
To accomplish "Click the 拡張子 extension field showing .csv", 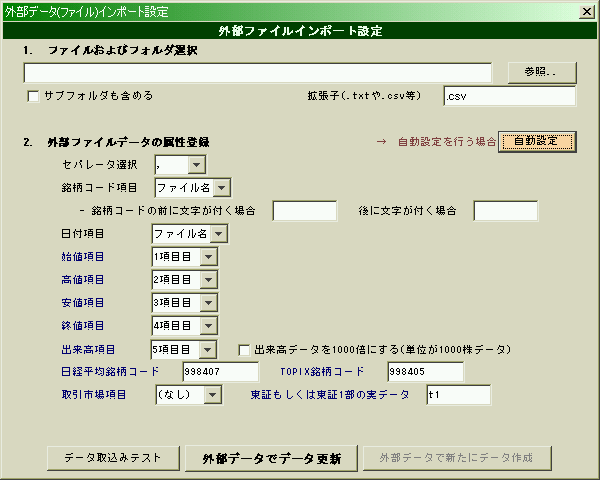I will tap(510, 96).
